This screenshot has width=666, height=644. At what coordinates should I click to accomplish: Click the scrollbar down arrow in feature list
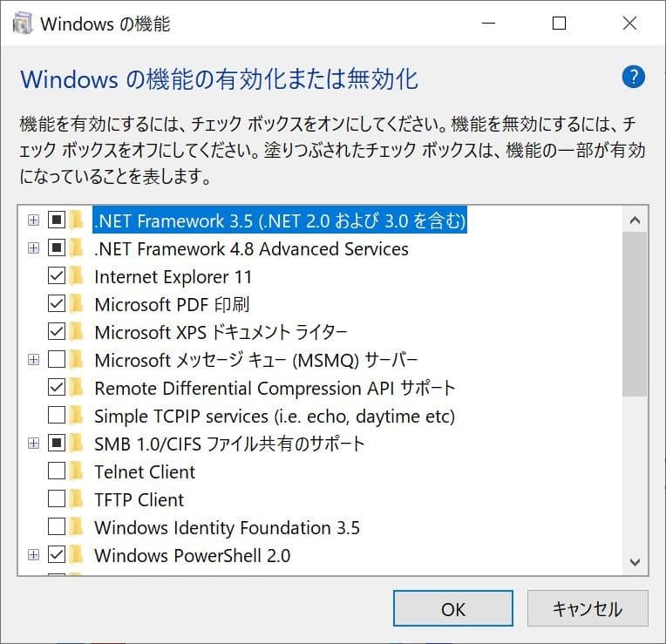pos(635,562)
